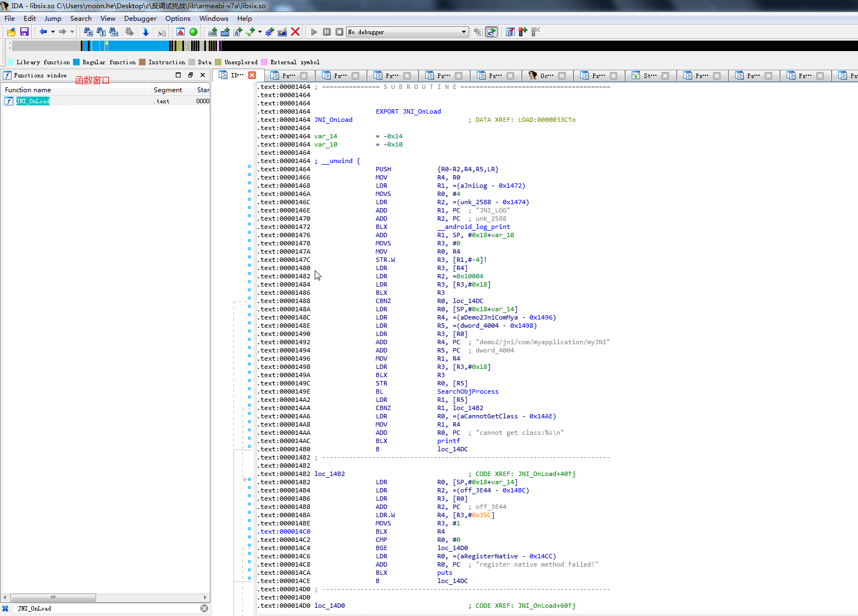The image size is (858, 616).
Task: Click the search text binoculars icon
Action: (x=101, y=32)
